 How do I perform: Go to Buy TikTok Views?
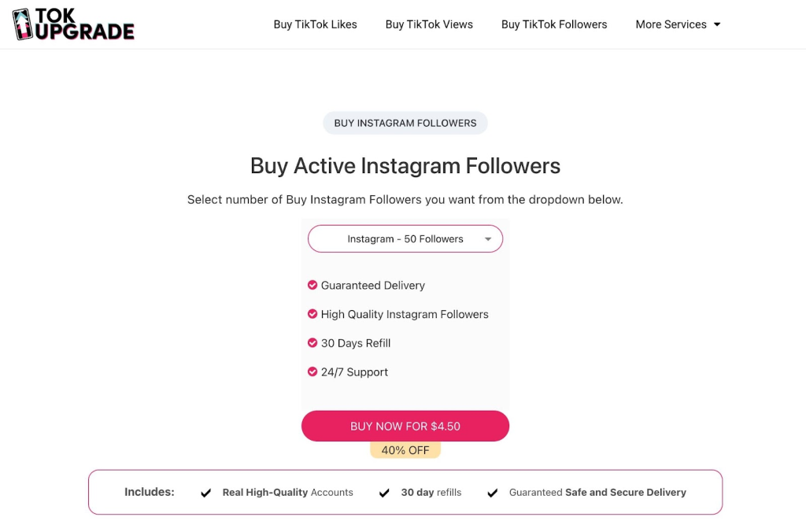click(429, 24)
